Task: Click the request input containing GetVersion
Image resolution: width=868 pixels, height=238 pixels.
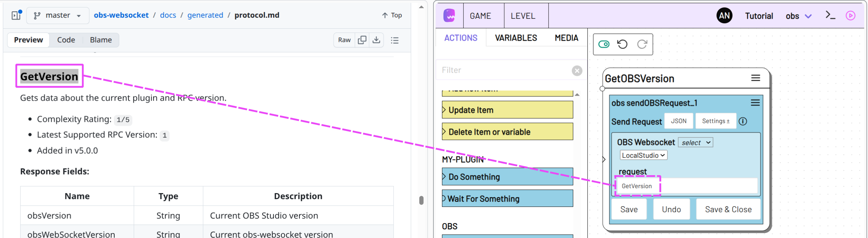Action: pos(686,186)
